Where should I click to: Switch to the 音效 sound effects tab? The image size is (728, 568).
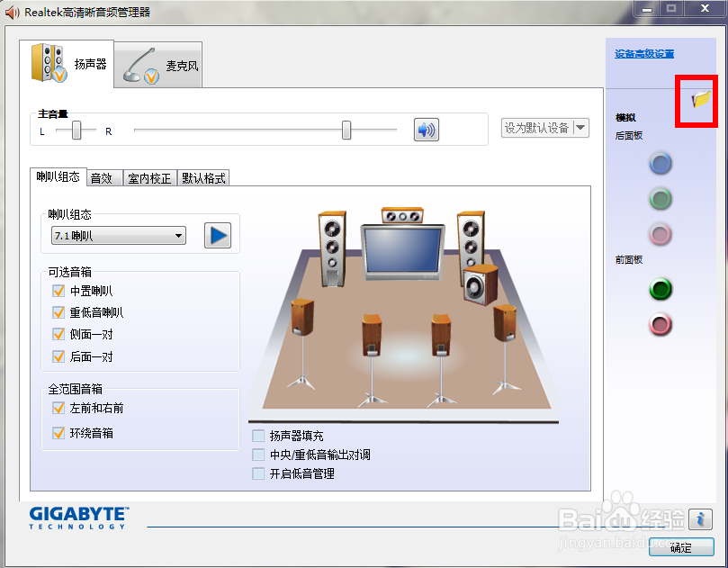(103, 177)
